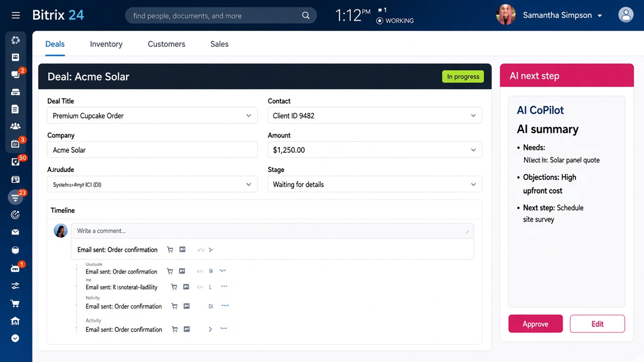Image resolution: width=644 pixels, height=362 pixels.
Task: Switch to the Sales tab
Action: [219, 44]
